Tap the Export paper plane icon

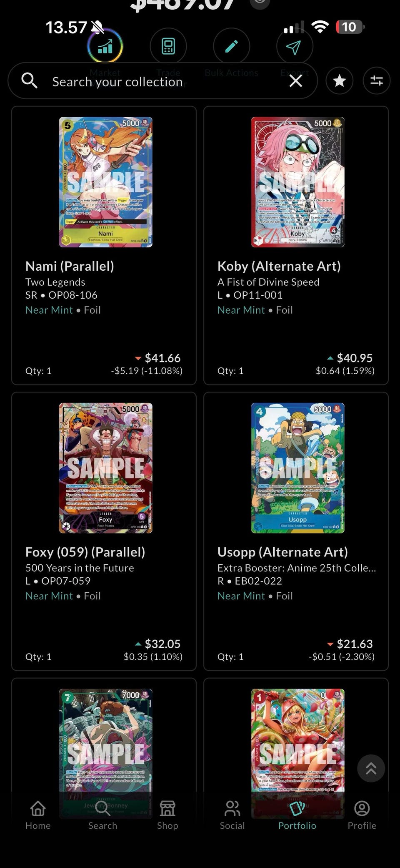[x=294, y=46]
